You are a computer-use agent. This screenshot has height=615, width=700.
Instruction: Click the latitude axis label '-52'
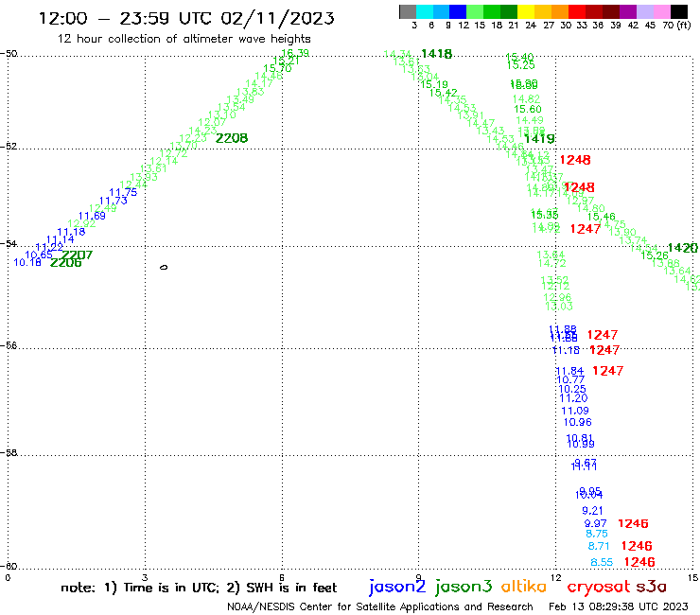pos(9,147)
